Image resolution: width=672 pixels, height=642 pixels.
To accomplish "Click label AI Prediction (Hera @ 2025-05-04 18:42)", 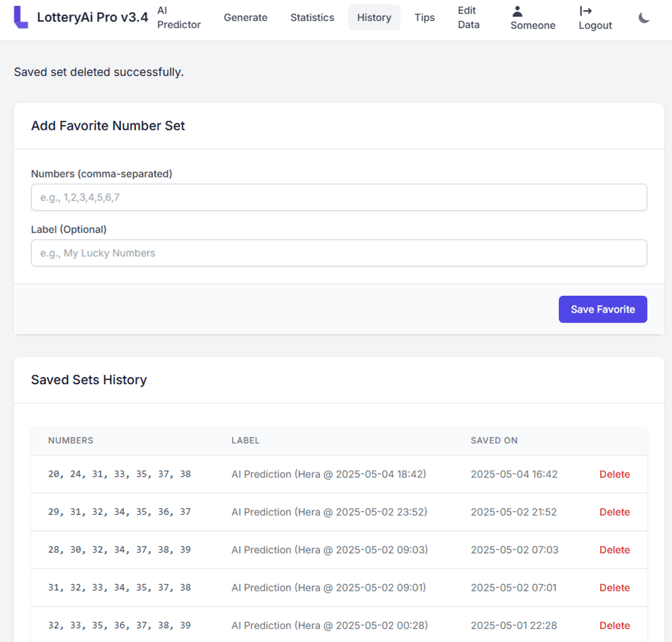I will (329, 474).
